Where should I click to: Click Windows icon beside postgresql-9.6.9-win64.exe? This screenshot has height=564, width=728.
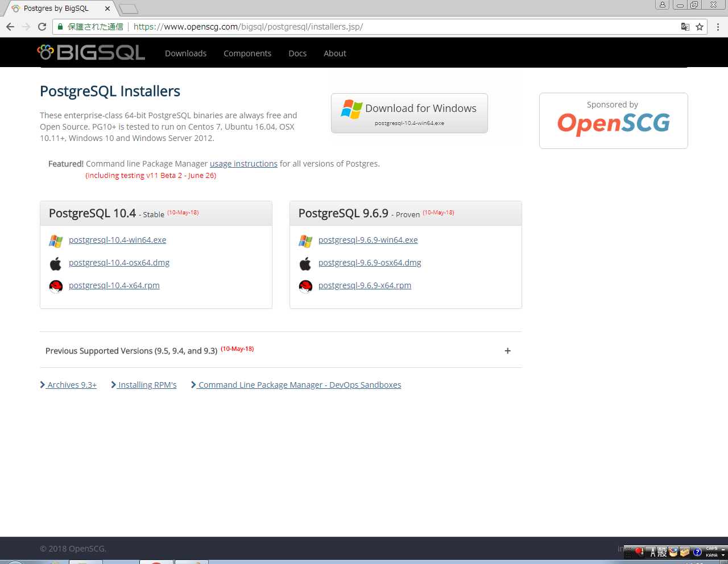305,241
